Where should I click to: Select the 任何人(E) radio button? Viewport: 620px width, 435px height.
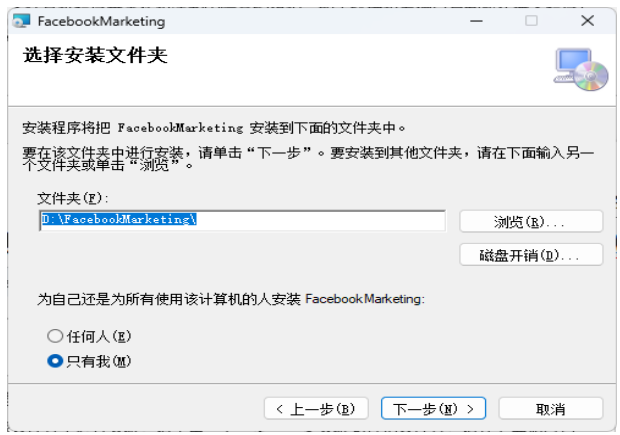[x=55, y=336]
